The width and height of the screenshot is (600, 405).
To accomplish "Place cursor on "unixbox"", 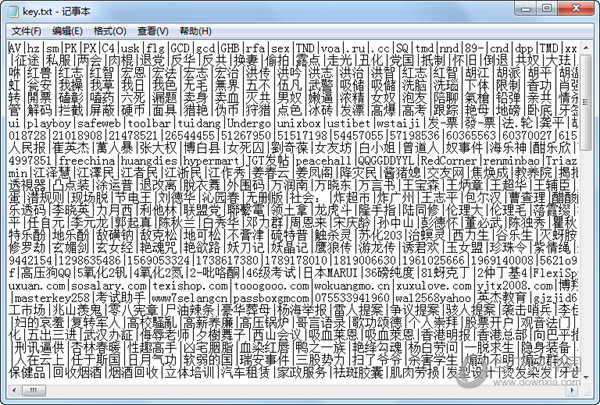I will pyautogui.click(x=298, y=123).
